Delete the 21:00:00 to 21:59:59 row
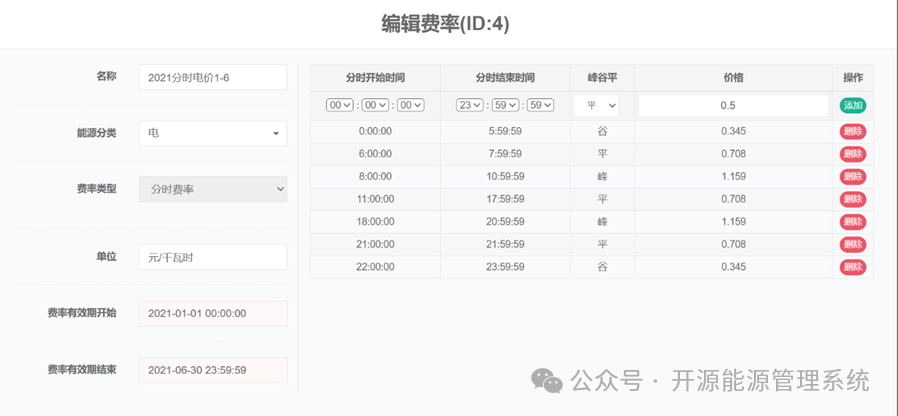The width and height of the screenshot is (898, 416). tap(853, 245)
